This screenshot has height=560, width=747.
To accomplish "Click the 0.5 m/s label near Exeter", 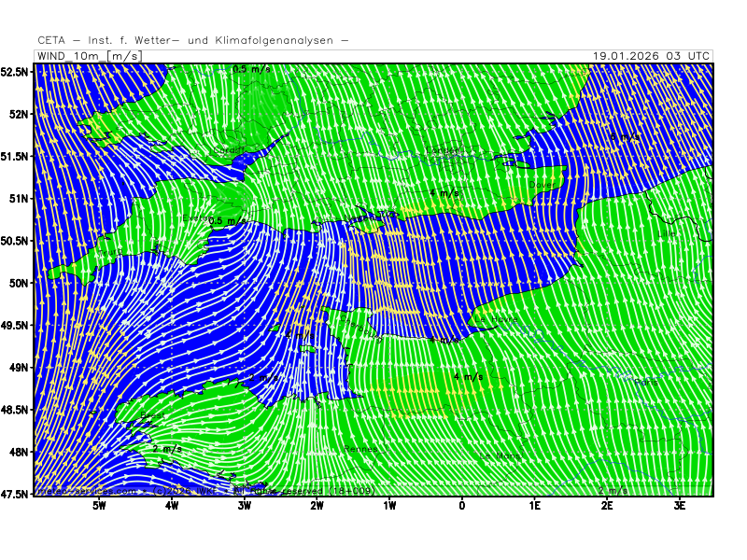I will 229,221.
